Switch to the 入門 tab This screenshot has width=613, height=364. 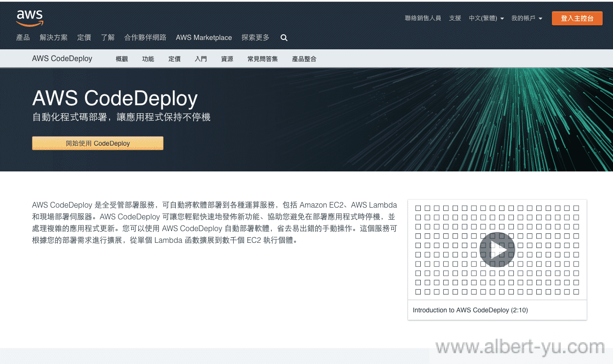201,59
